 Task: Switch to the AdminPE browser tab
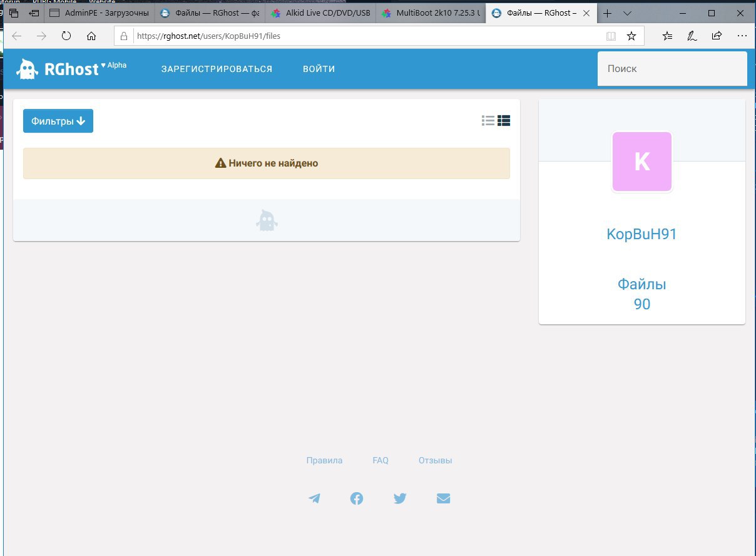click(x=100, y=13)
